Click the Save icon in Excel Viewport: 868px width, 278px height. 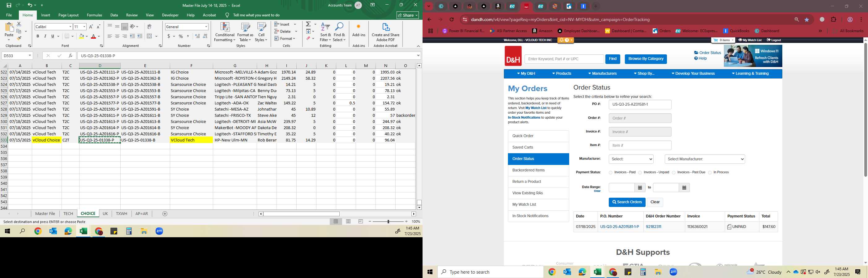9,5
